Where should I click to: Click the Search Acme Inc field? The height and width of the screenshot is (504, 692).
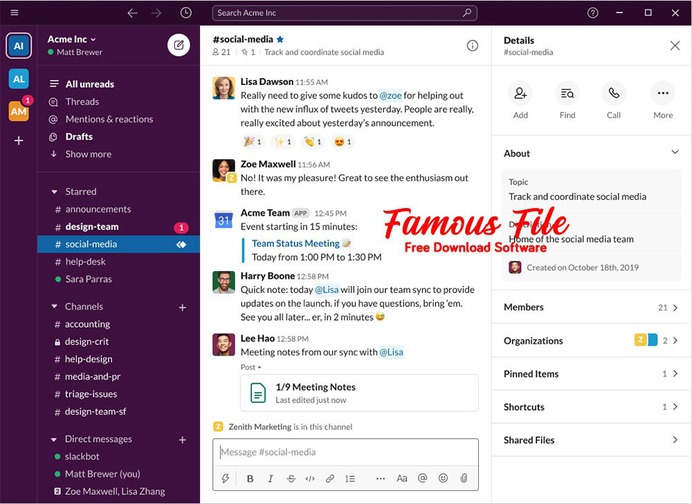[x=344, y=13]
